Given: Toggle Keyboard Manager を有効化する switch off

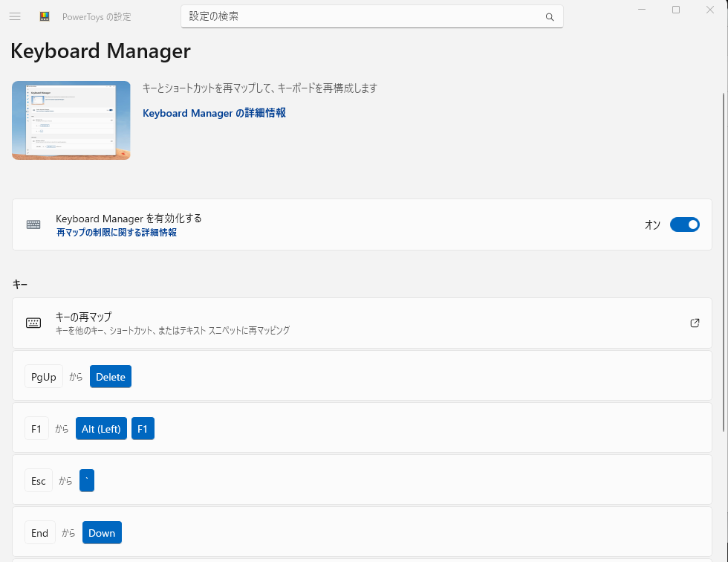Looking at the screenshot, I should pos(684,225).
